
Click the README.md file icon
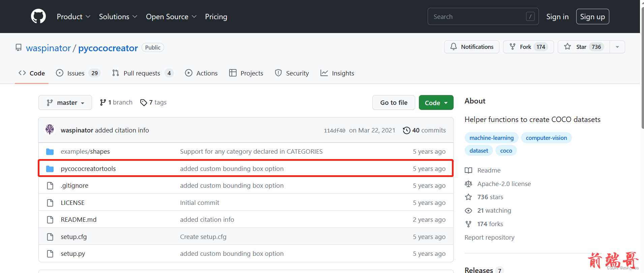pyautogui.click(x=50, y=220)
